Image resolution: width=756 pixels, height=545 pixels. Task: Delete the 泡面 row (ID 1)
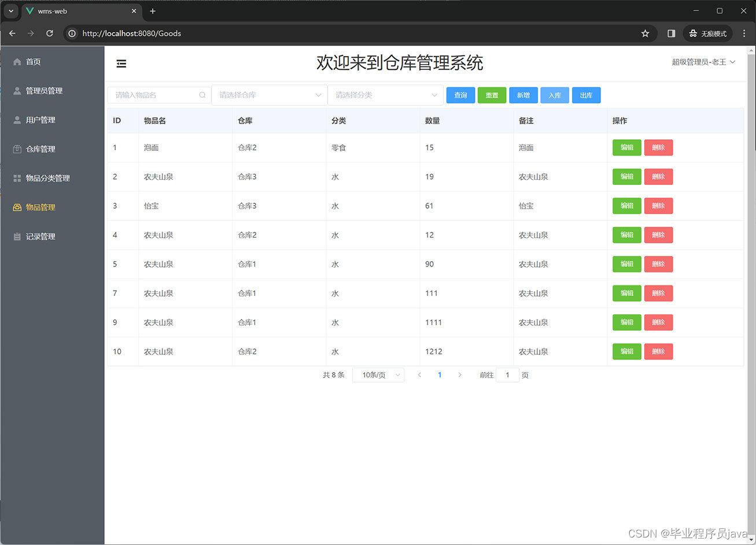658,147
